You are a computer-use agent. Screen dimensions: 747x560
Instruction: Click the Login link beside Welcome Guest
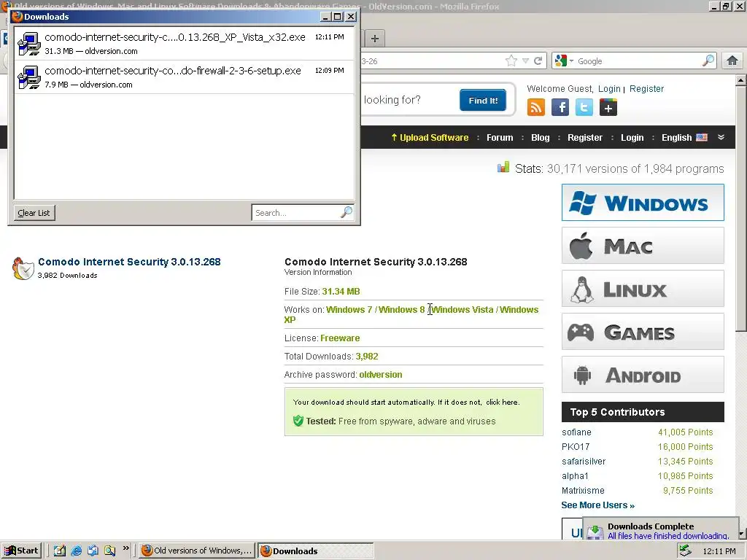[609, 88]
